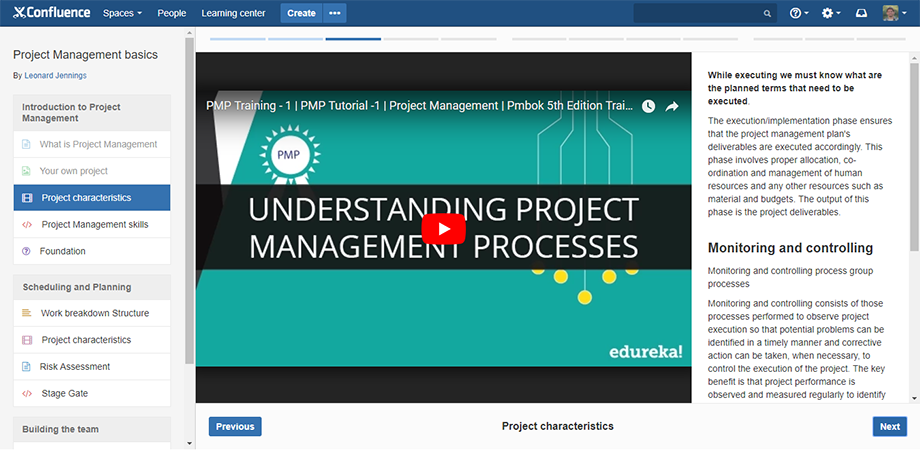The image size is (920, 450).
Task: Click the Monitoring and controlling heading
Action: coord(790,248)
